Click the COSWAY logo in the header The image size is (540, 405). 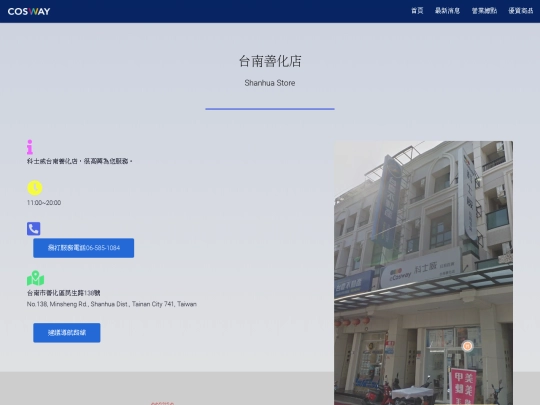pyautogui.click(x=29, y=11)
